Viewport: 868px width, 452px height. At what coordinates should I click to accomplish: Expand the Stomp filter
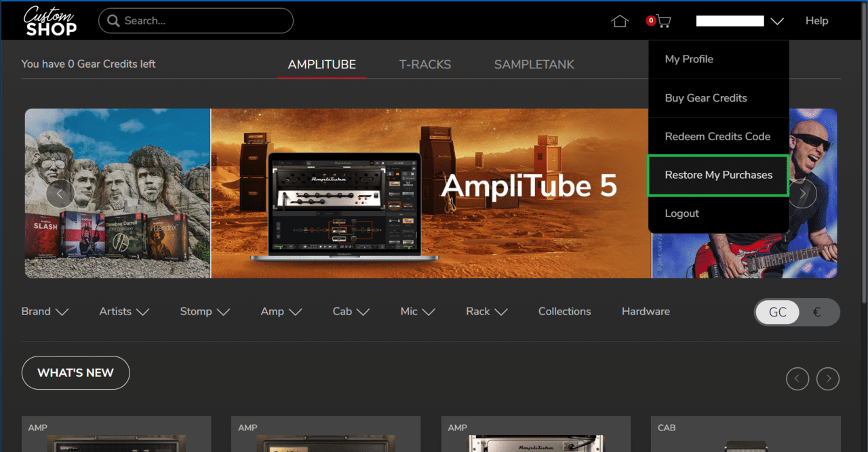click(205, 312)
